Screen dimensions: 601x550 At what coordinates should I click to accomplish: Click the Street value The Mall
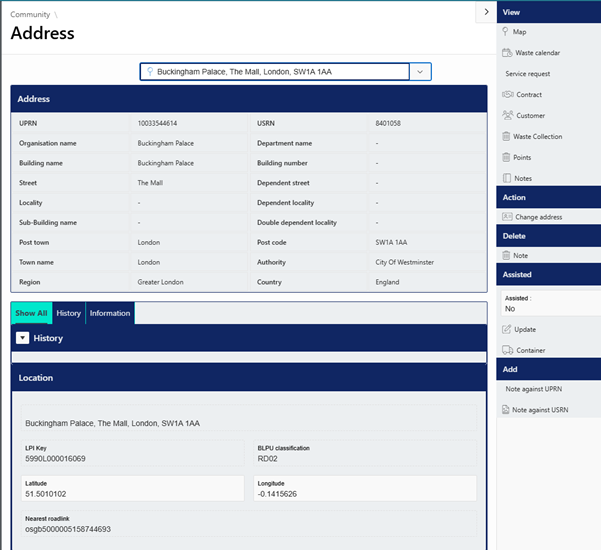click(150, 183)
